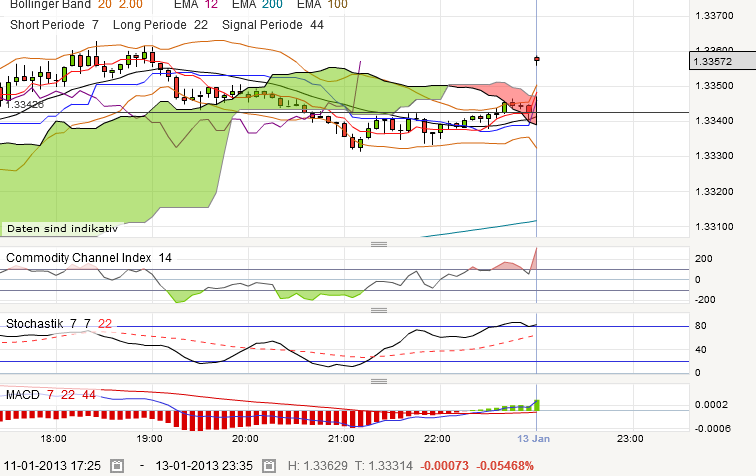Grab the divider handle above MACD panel
Viewport: 756px width, 476px height.
pos(379,381)
